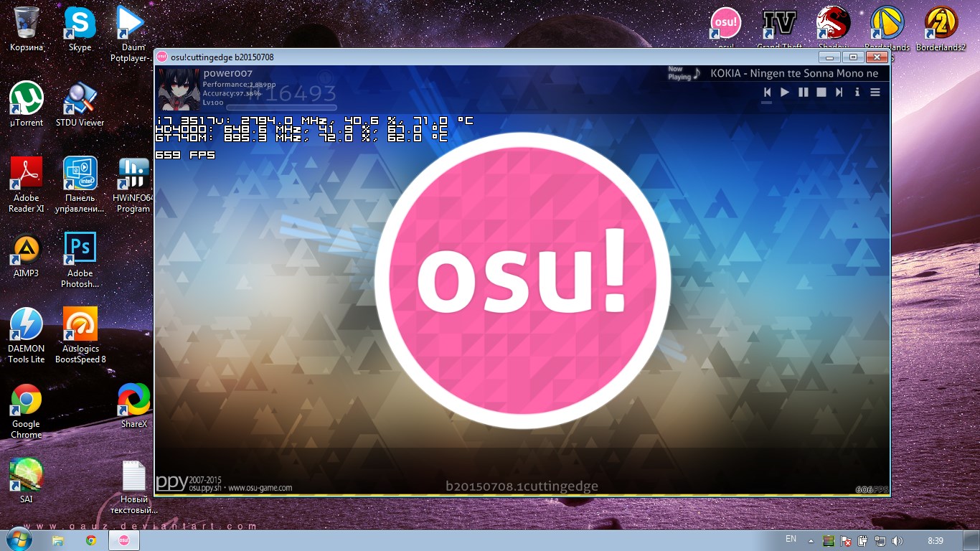Launch Chrome from the taskbar
The height and width of the screenshot is (551, 980).
pyautogui.click(x=91, y=540)
